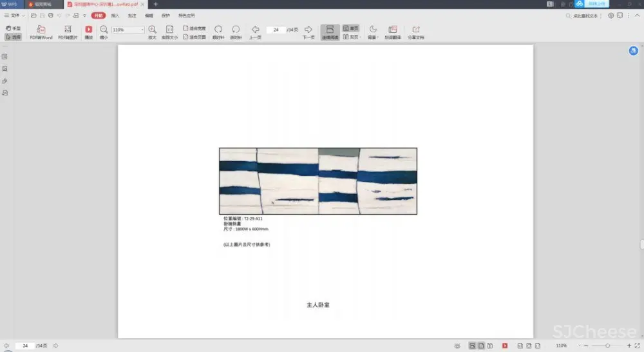The height and width of the screenshot is (352, 644).
Task: Open the 110% zoom level dropdown
Action: (142, 30)
